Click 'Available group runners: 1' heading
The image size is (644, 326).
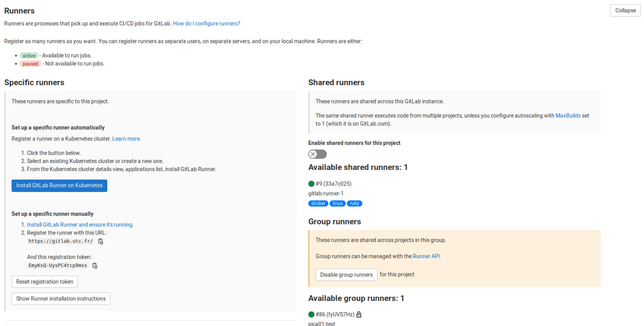pos(356,298)
